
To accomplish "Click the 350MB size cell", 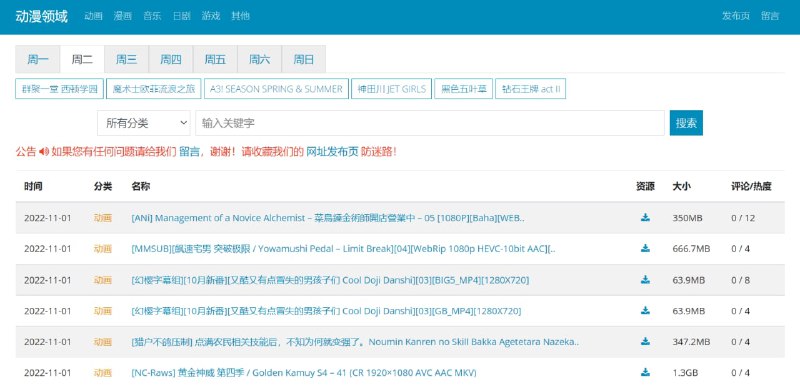I will [x=687, y=218].
